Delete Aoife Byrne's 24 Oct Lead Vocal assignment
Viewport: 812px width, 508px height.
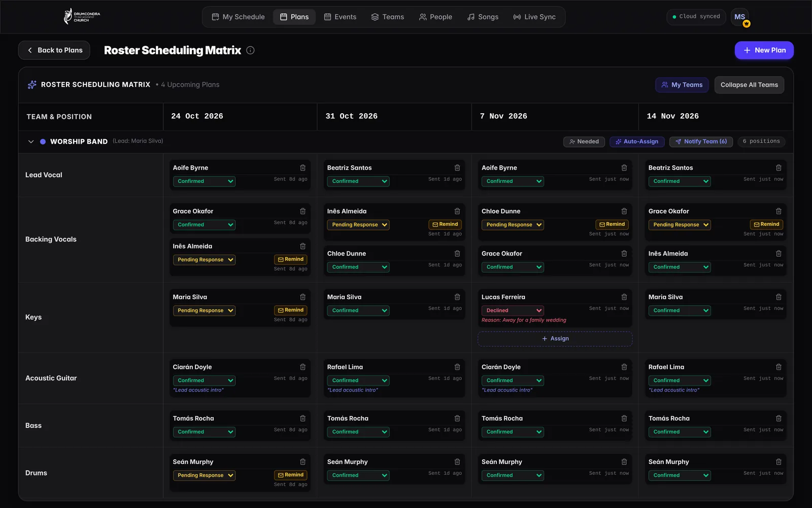click(x=303, y=168)
